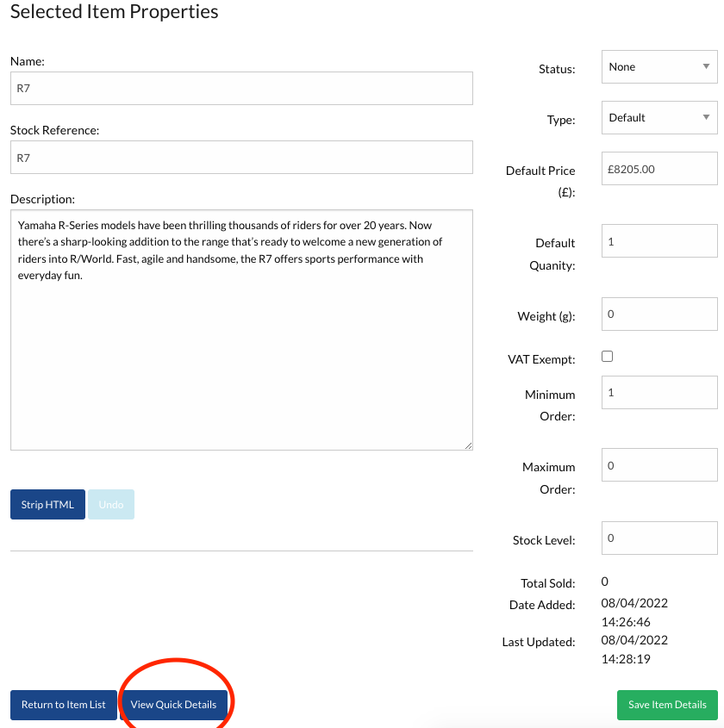Image resolution: width=724 pixels, height=728 pixels.
Task: Click the Status dropdown arrow
Action: click(x=707, y=67)
